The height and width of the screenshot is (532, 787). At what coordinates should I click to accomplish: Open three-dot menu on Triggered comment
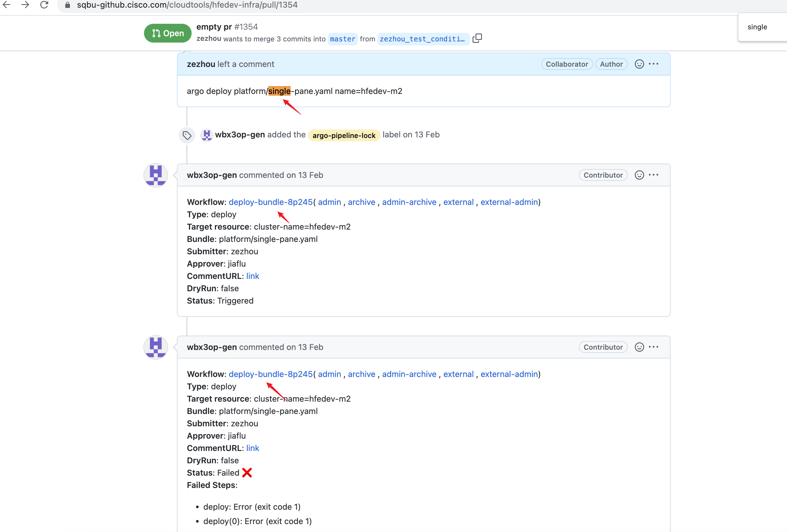pos(653,175)
